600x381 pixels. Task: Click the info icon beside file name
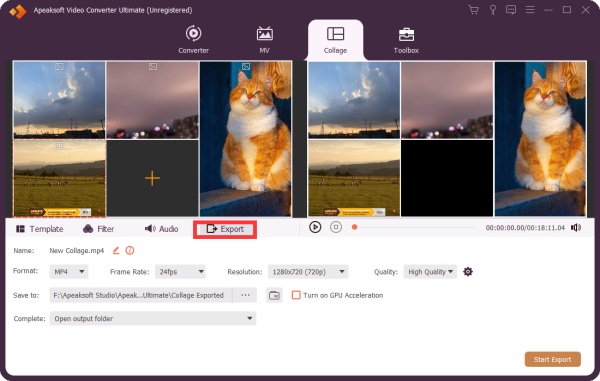(x=130, y=251)
